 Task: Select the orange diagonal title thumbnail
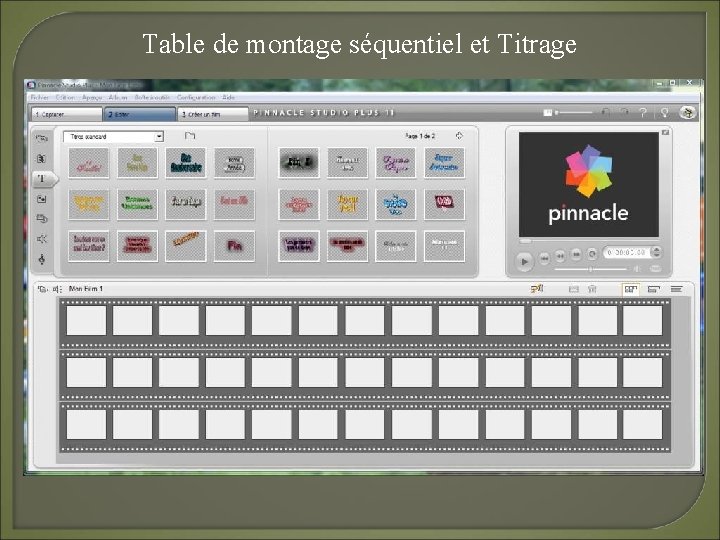[x=186, y=246]
